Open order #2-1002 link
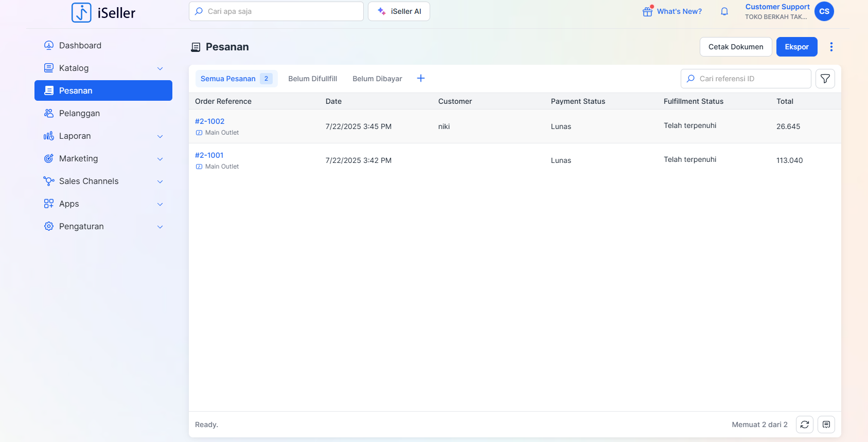 (209, 121)
